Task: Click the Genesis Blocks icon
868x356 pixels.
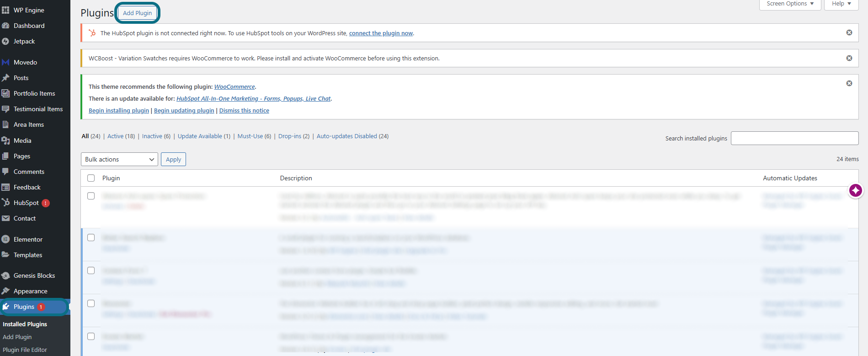Action: (5, 275)
